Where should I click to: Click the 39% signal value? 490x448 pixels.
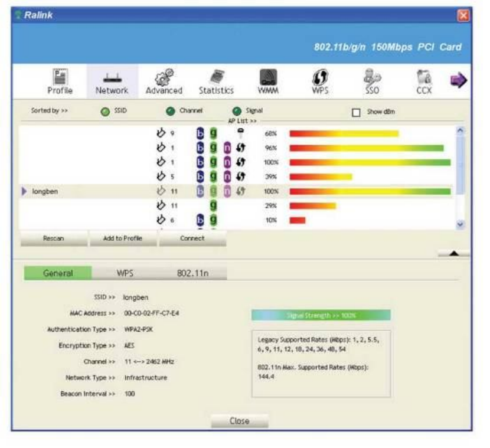click(271, 177)
